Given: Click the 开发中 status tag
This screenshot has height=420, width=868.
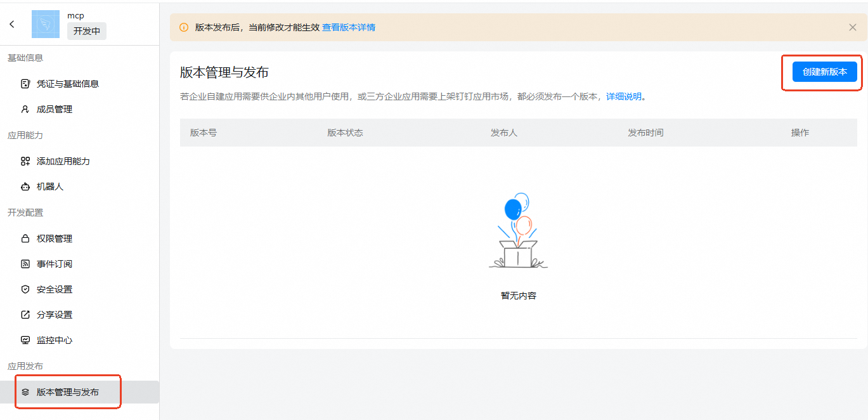Looking at the screenshot, I should coord(87,31).
